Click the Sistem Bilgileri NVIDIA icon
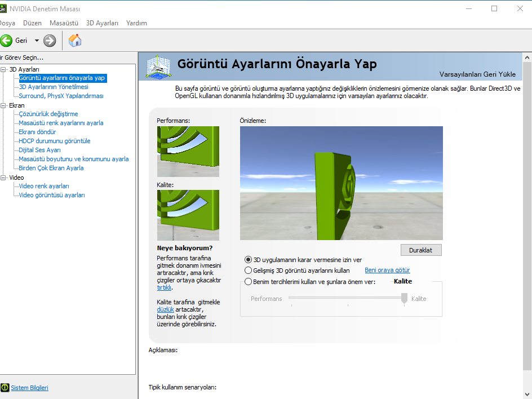This screenshot has width=532, height=399. [5, 388]
